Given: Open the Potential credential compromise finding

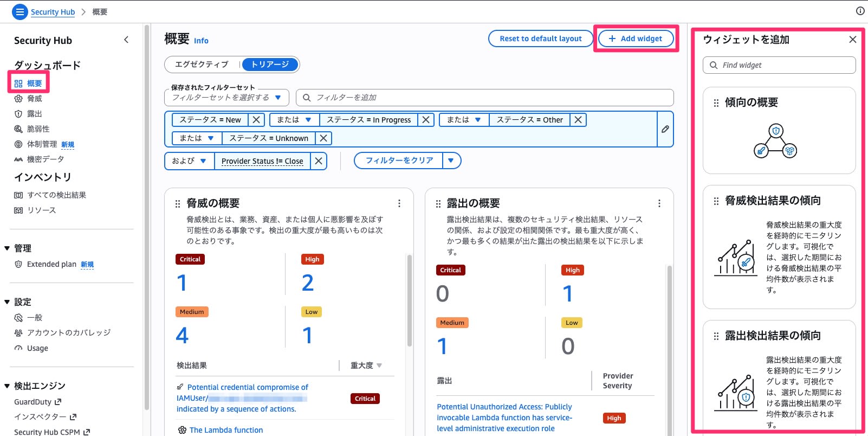Looking at the screenshot, I should point(242,398).
